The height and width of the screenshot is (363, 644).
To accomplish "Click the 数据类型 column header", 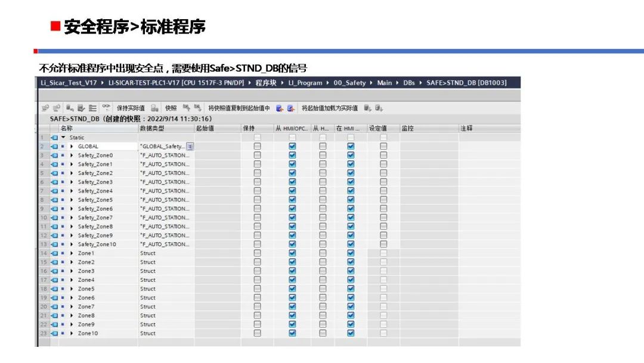I will (x=151, y=128).
